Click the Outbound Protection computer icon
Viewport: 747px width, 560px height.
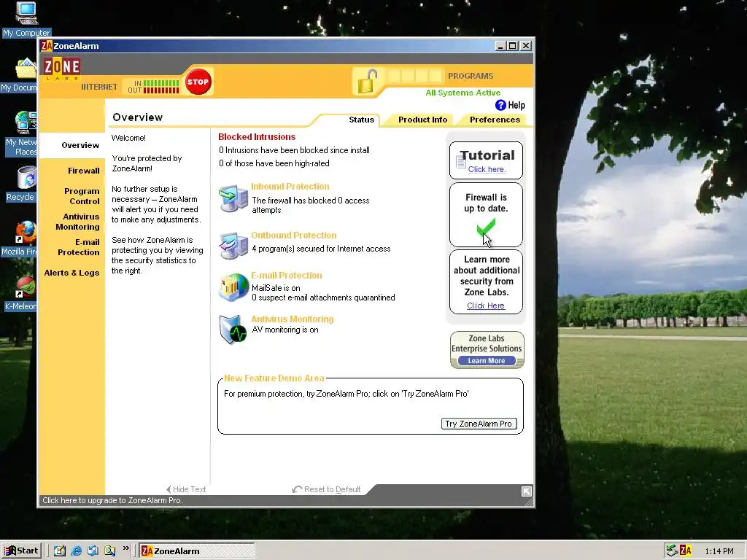coord(233,246)
